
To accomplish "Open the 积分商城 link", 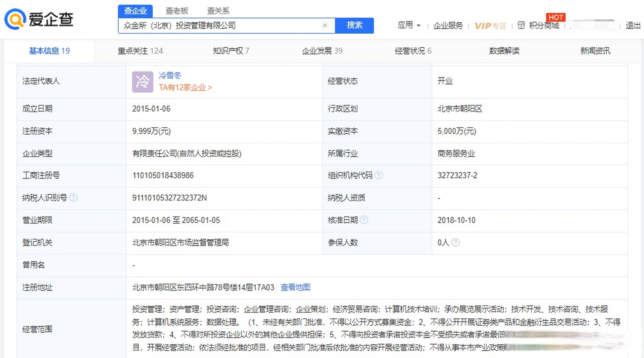I will (544, 25).
